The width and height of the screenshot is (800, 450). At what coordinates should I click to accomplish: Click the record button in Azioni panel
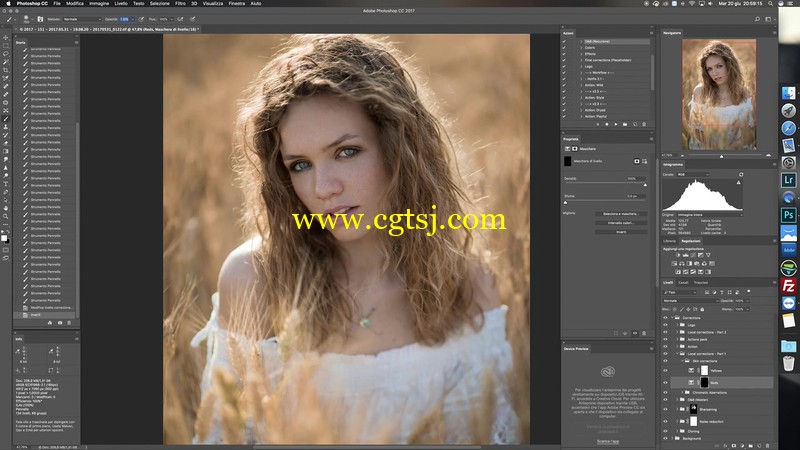coord(607,124)
